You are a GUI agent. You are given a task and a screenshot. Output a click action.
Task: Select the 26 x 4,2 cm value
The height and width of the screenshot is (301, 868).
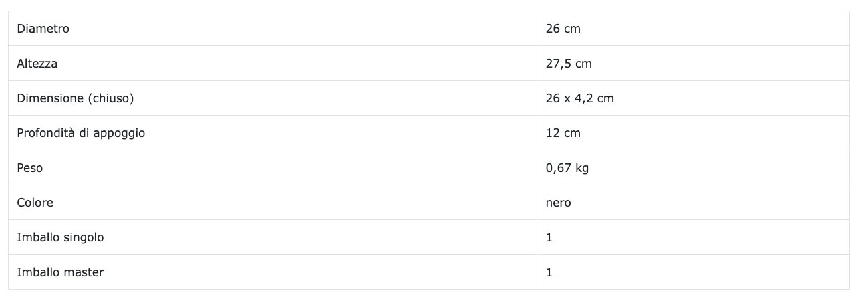[x=579, y=98]
